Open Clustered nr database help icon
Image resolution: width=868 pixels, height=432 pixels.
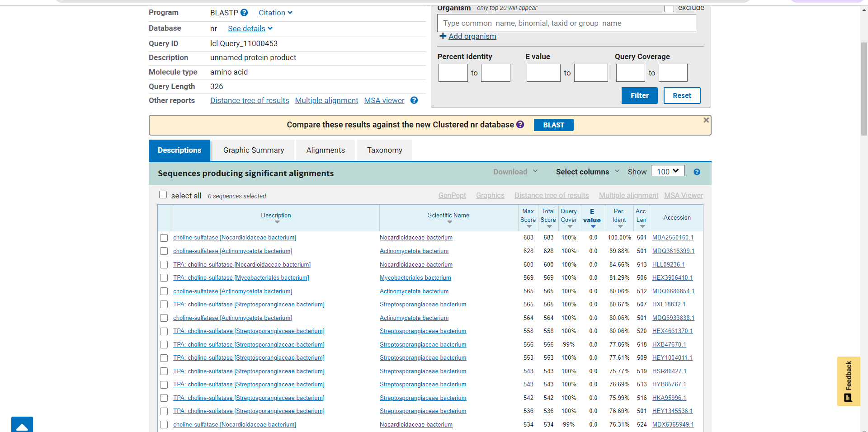(520, 124)
